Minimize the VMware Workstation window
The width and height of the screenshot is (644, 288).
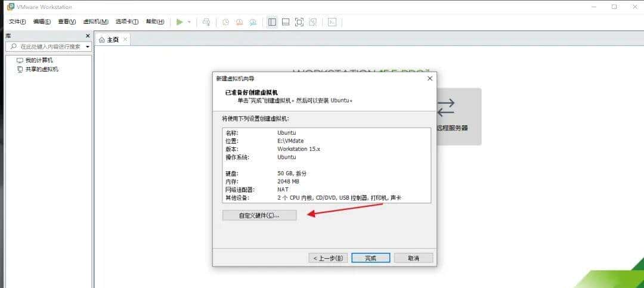tap(594, 7)
